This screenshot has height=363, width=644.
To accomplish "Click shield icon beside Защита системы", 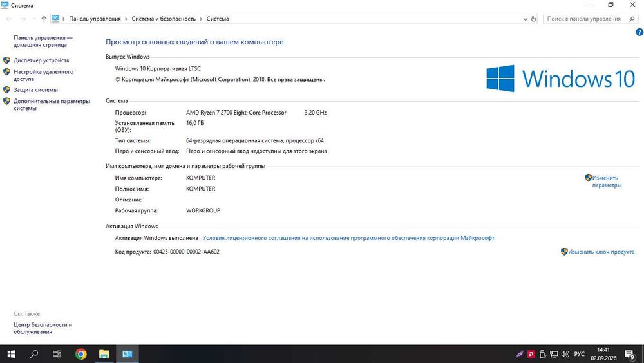I will (6, 89).
